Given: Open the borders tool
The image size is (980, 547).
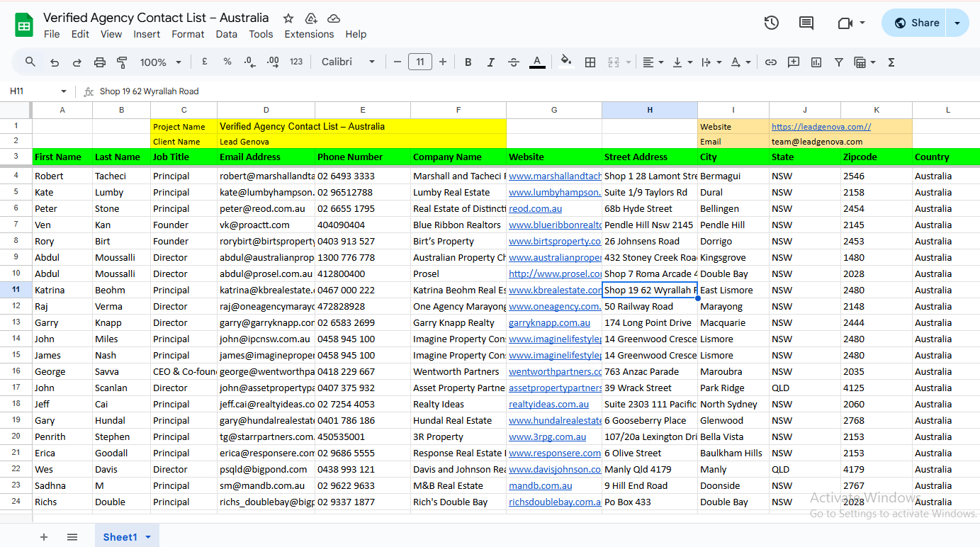Looking at the screenshot, I should [590, 62].
